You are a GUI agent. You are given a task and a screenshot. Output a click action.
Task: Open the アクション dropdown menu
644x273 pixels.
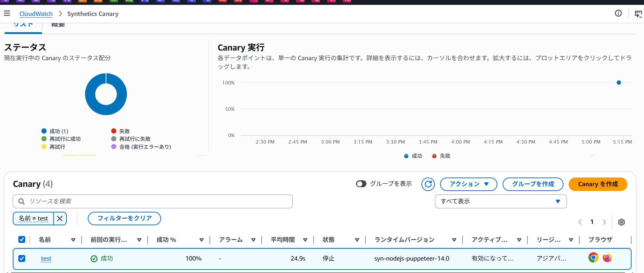[468, 184]
